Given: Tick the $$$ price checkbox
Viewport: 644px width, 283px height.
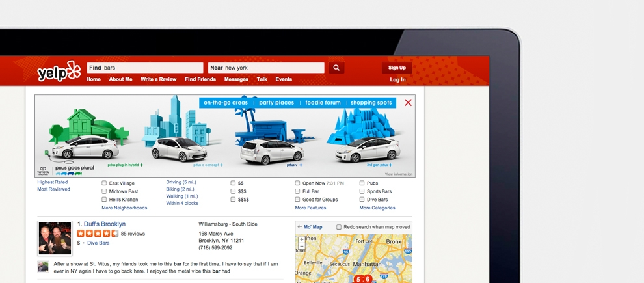Looking at the screenshot, I should (x=233, y=191).
